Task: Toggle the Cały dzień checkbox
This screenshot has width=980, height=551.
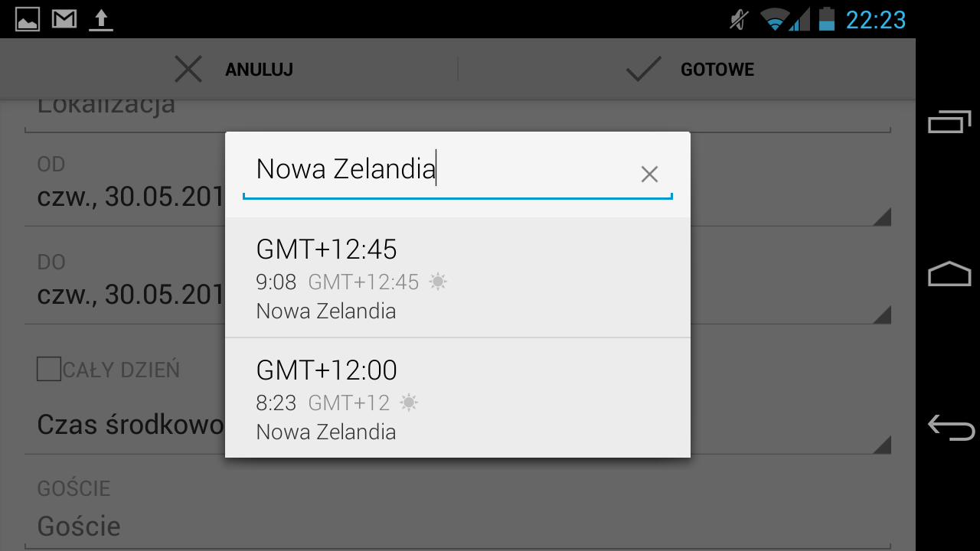Action: tap(49, 370)
